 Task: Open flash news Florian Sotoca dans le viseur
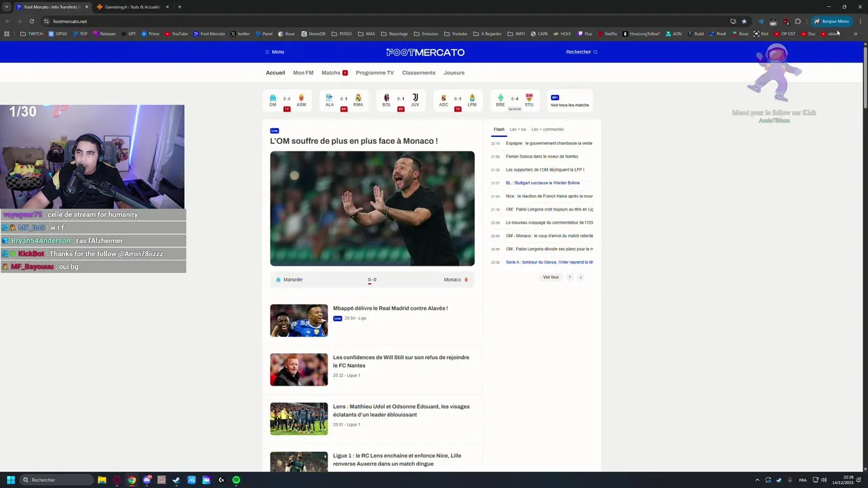(x=542, y=157)
